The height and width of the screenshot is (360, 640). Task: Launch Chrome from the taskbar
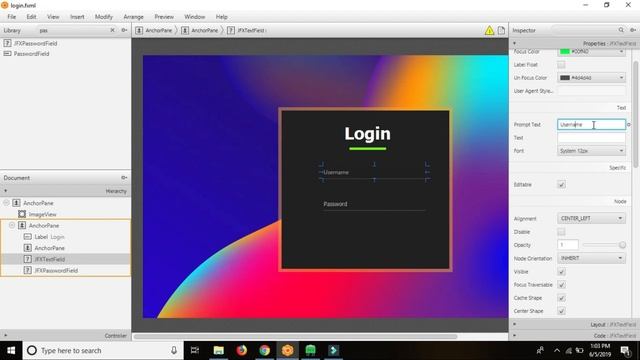coord(264,351)
